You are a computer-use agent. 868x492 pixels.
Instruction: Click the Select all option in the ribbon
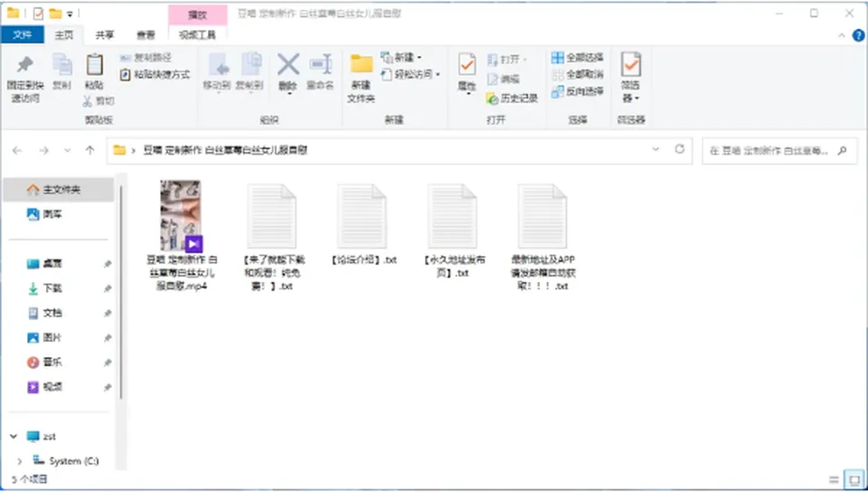[578, 58]
